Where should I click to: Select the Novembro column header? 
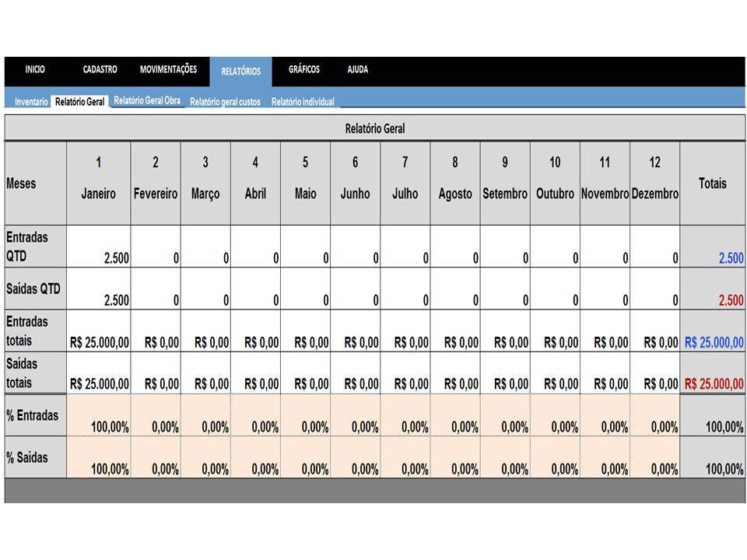(x=605, y=184)
